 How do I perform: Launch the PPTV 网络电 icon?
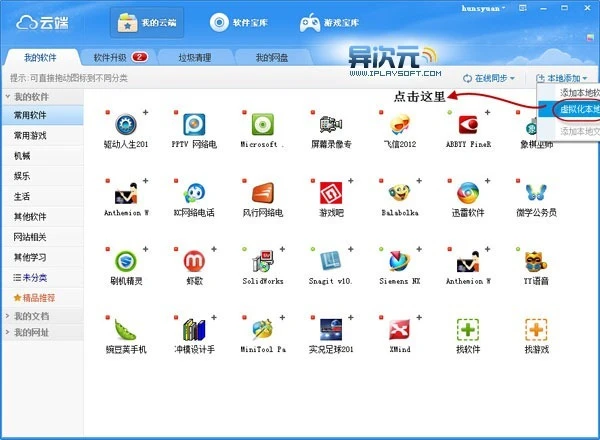pos(194,124)
